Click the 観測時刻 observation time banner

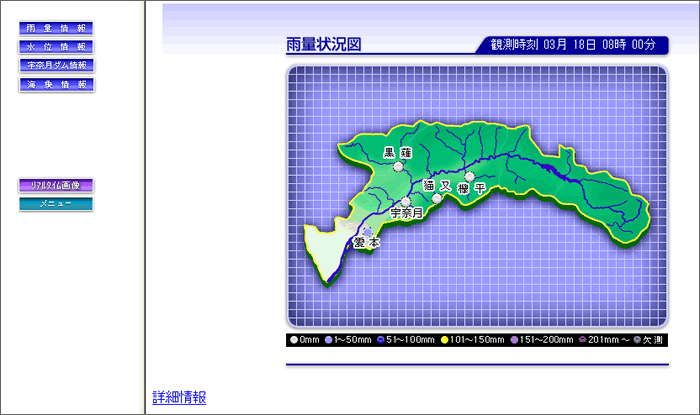click(572, 45)
